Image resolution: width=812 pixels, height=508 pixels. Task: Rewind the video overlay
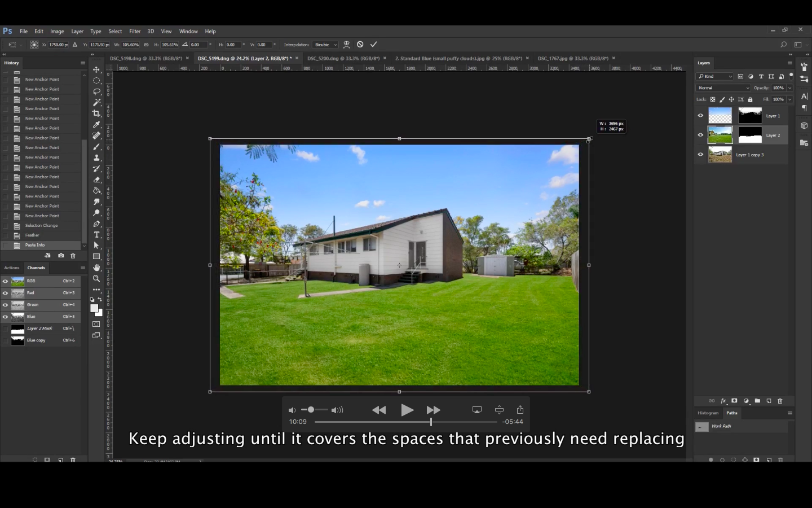point(379,410)
